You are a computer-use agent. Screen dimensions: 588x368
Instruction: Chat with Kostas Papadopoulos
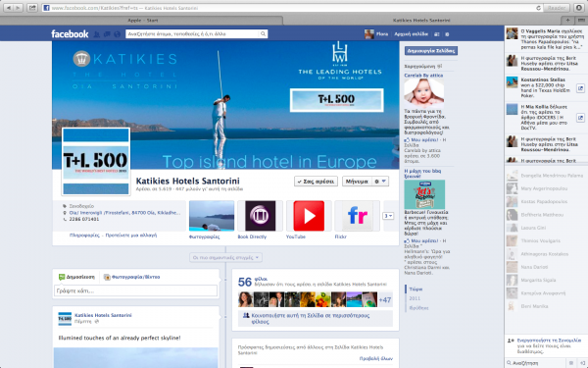pos(545,201)
